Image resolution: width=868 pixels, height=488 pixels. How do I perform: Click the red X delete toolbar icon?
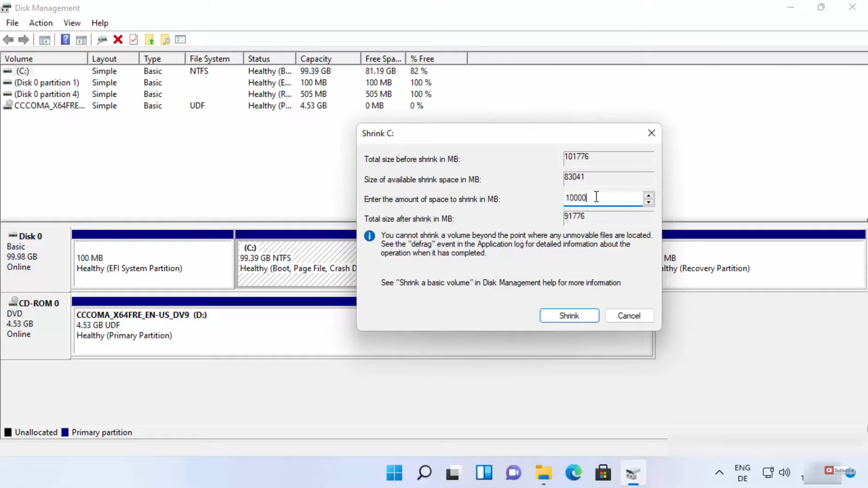[118, 40]
